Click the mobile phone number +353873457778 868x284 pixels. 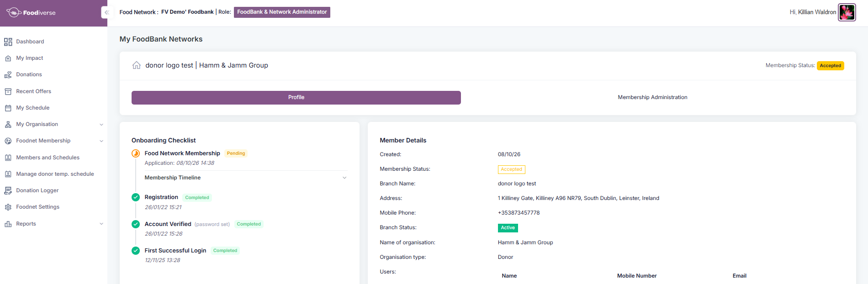pos(519,213)
